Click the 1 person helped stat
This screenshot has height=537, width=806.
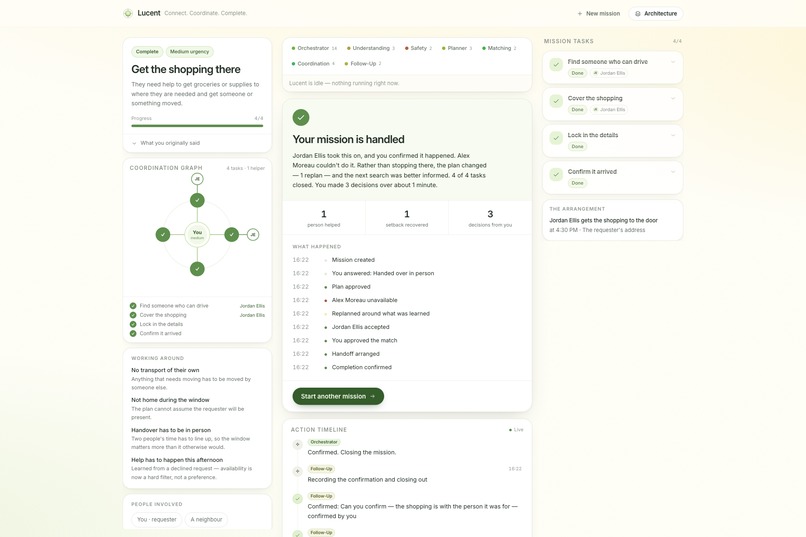pos(323,218)
